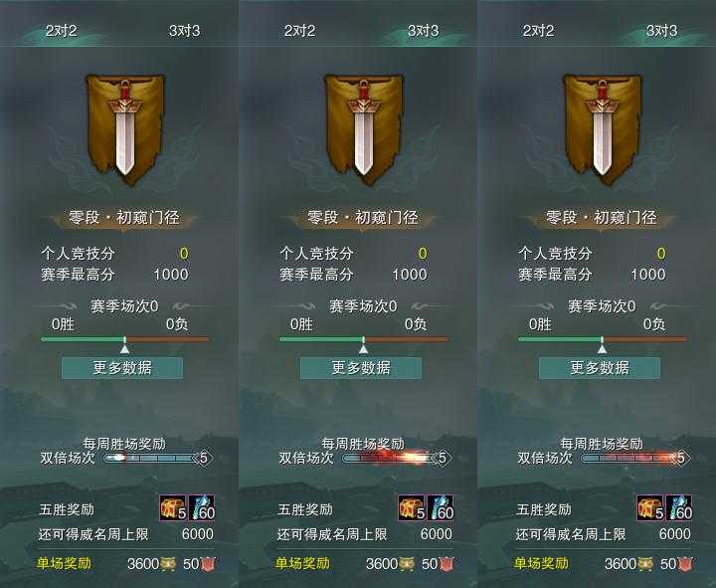Click the treasure chest reward icon in right panel

click(x=650, y=507)
